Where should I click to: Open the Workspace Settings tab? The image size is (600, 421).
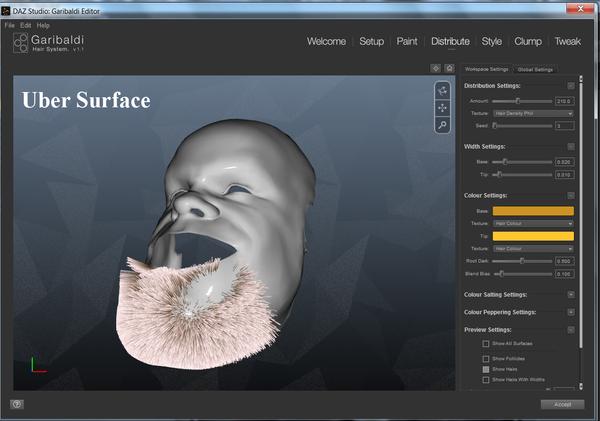click(486, 69)
